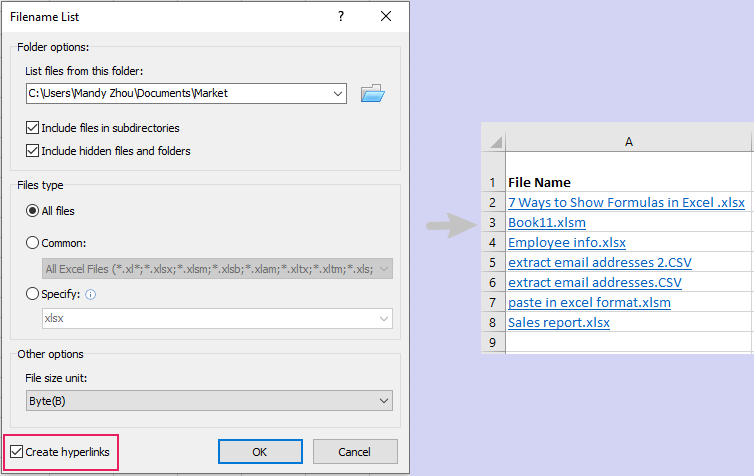Image resolution: width=754 pixels, height=476 pixels.
Task: Click the help question mark icon
Action: (x=341, y=16)
